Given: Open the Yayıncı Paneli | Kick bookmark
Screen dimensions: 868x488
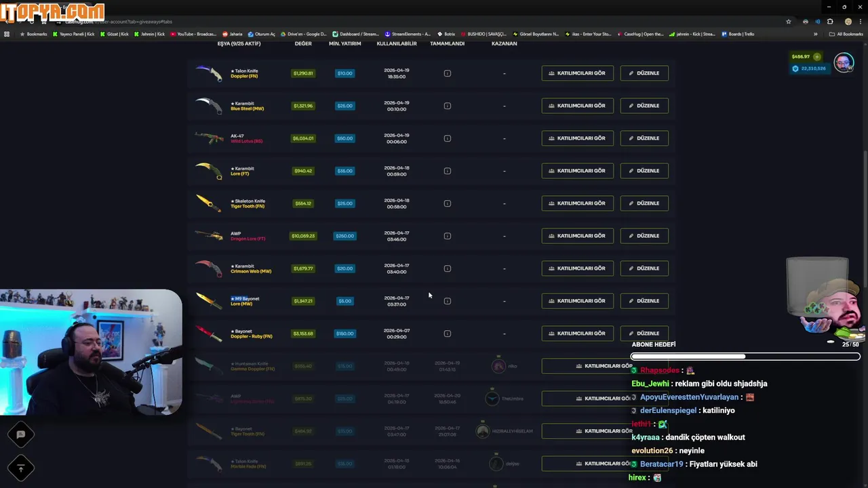Looking at the screenshot, I should [x=73, y=34].
